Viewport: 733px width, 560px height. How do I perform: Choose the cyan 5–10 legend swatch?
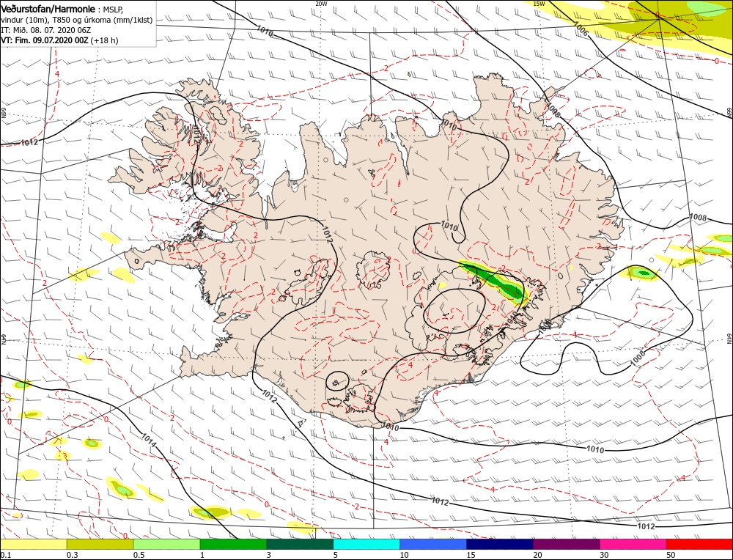click(x=366, y=544)
